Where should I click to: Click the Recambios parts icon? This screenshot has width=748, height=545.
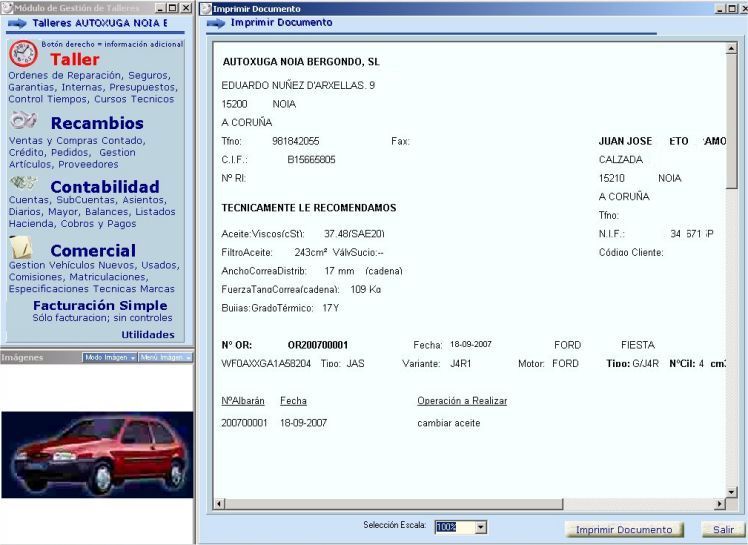tap(24, 120)
